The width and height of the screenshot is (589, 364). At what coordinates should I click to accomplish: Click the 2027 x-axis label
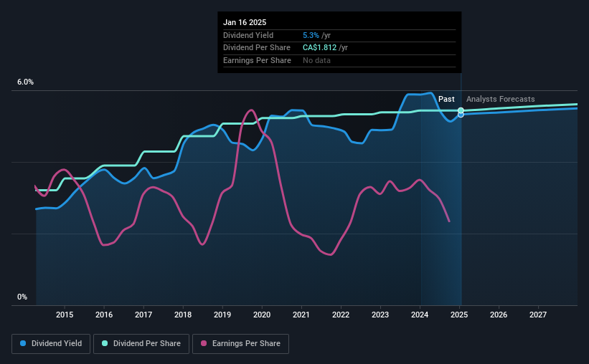pos(537,315)
